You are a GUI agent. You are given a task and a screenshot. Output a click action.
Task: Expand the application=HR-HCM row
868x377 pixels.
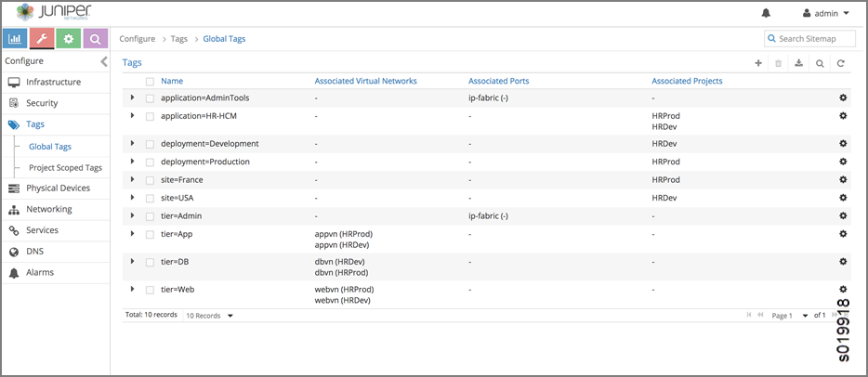133,115
